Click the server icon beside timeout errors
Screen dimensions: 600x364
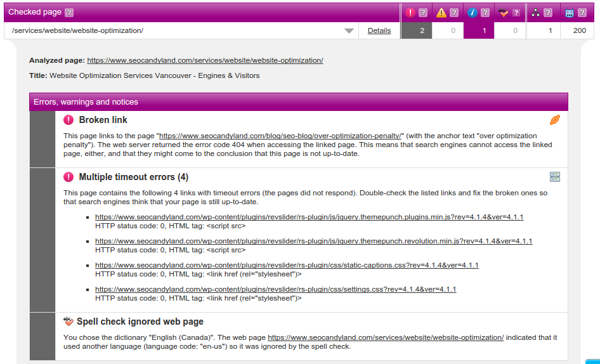[x=554, y=176]
